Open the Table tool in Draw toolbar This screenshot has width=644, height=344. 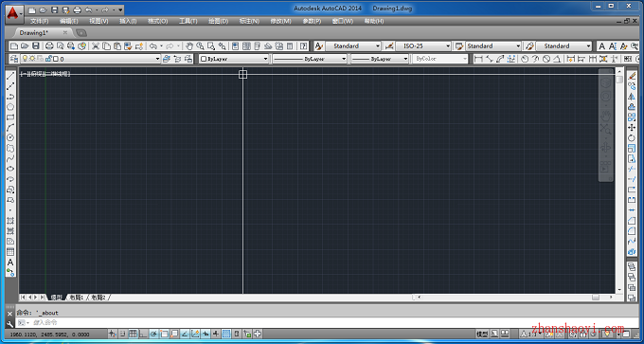[x=10, y=252]
